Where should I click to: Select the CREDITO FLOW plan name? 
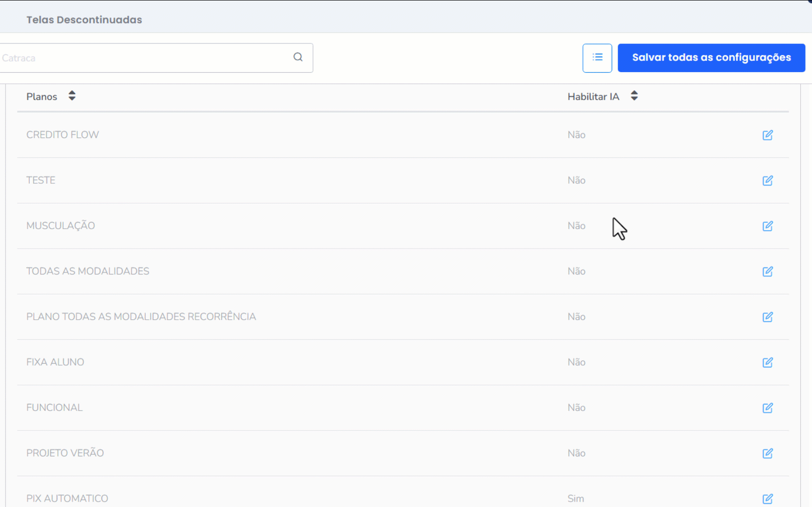[62, 135]
